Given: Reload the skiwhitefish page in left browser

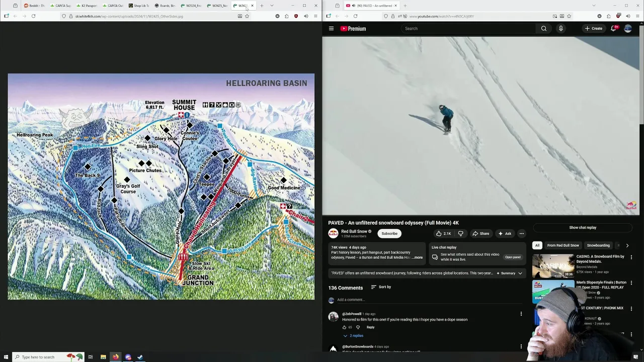Looking at the screenshot, I should (x=33, y=16).
